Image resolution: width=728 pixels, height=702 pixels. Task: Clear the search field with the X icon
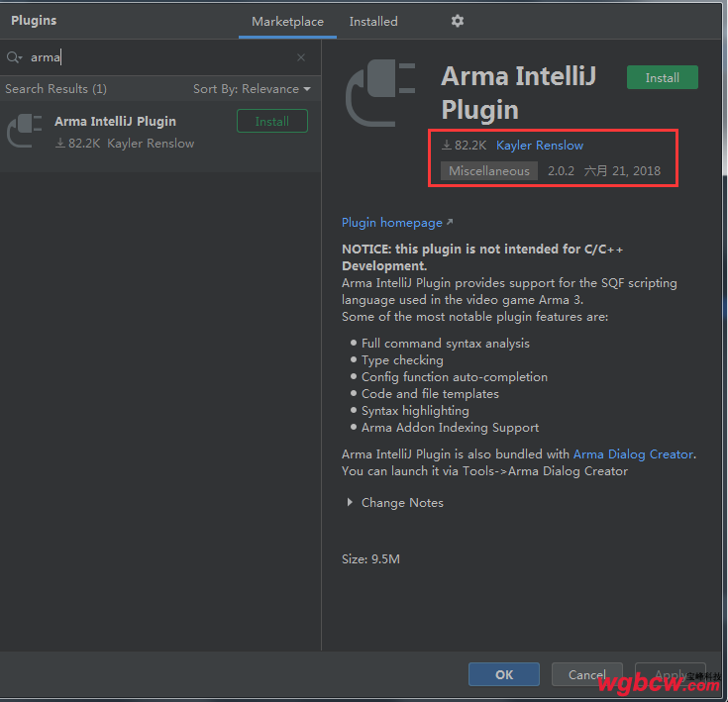point(301,57)
